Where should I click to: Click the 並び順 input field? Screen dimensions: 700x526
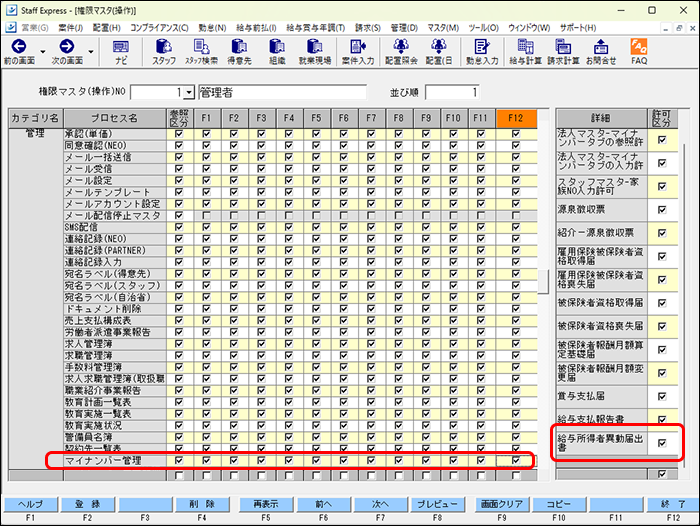pyautogui.click(x=452, y=92)
